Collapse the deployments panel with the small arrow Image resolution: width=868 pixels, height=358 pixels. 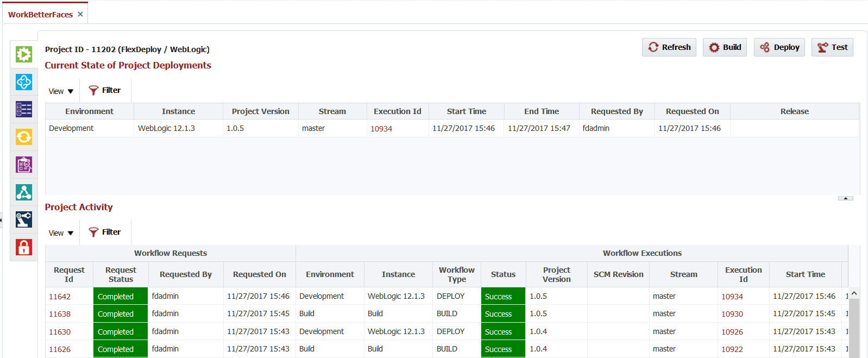846,198
